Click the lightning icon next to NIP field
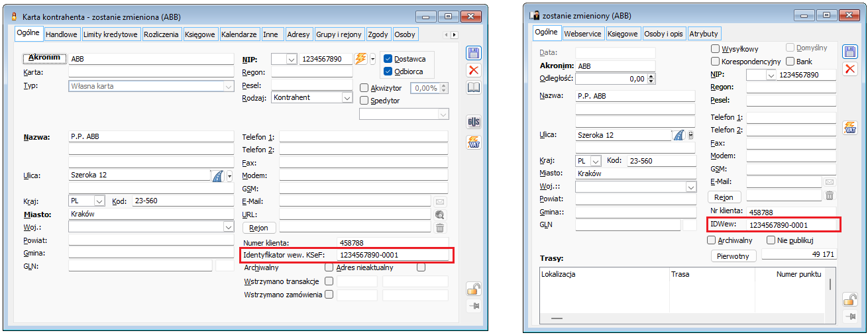This screenshot has width=868, height=335. [361, 58]
